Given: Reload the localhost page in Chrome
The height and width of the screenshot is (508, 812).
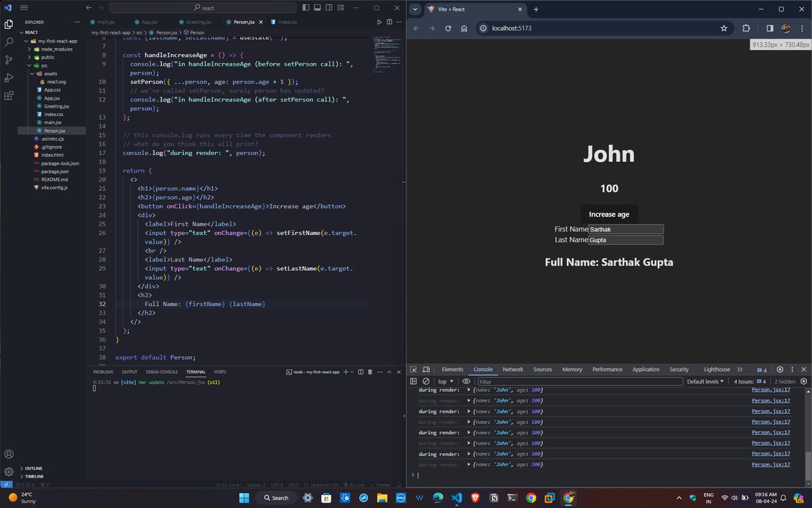Looking at the screenshot, I should (448, 28).
